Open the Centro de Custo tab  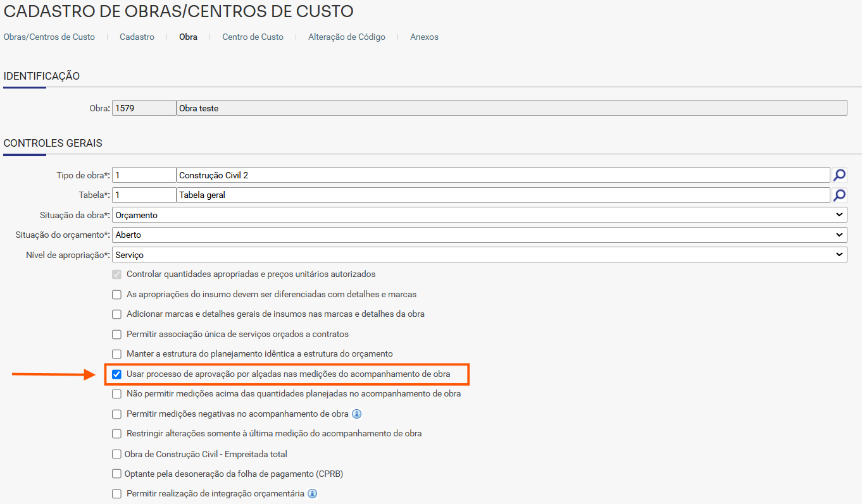(253, 37)
